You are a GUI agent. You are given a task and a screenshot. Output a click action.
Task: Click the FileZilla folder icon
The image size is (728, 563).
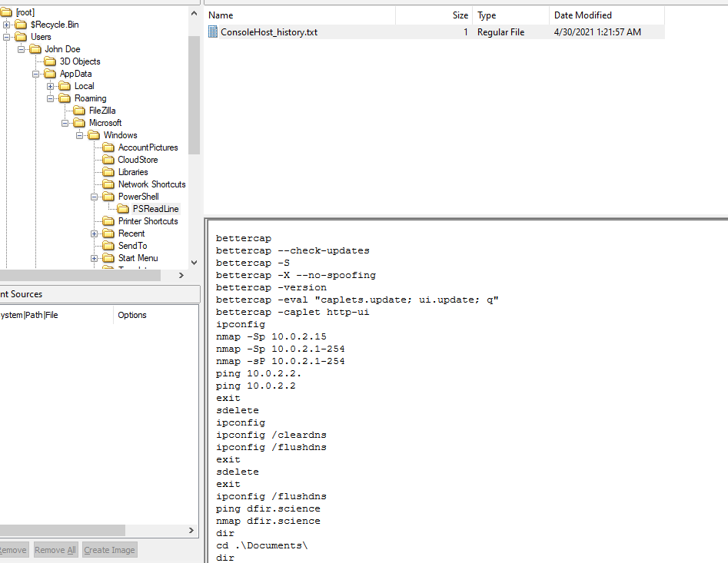79,111
